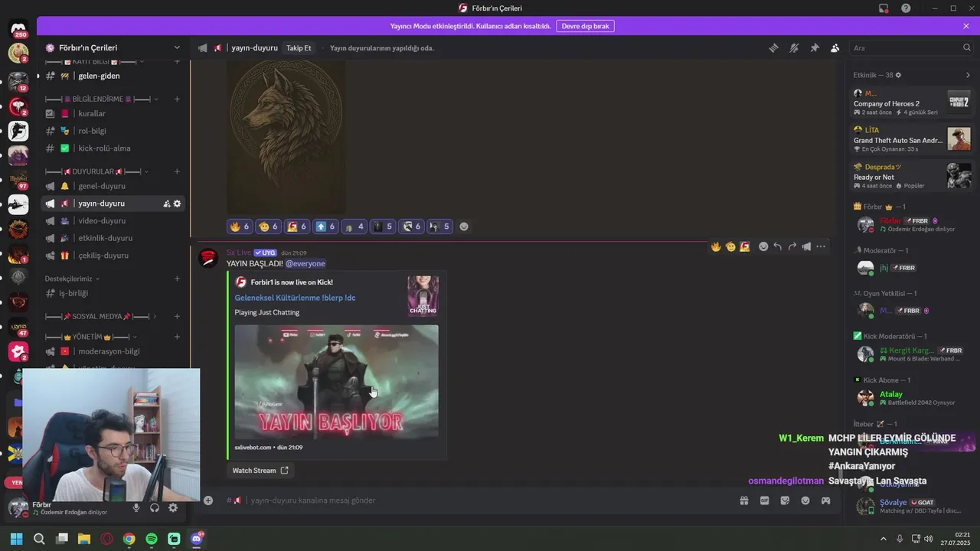Collapse the YÖNETİM category
This screenshot has width=980, height=551.
(91, 337)
